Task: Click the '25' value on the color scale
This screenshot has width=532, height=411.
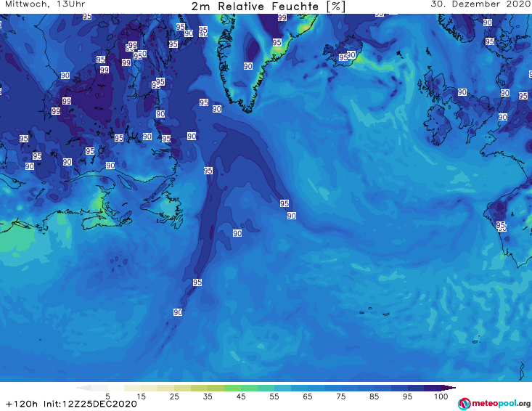Action: 174,396
